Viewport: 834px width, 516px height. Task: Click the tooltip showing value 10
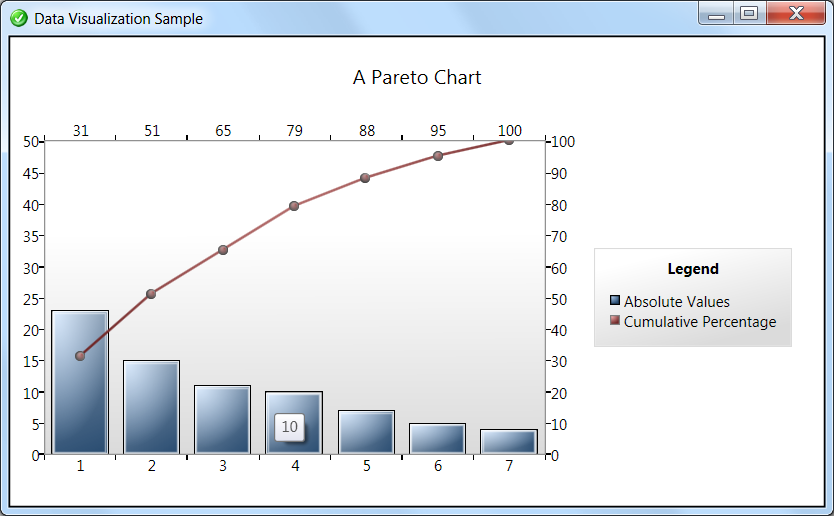[290, 427]
